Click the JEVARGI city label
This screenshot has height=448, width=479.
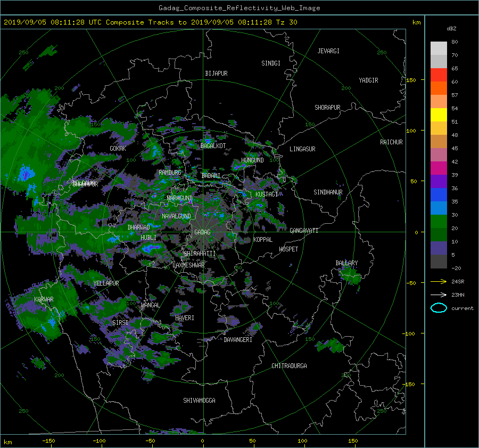328,51
